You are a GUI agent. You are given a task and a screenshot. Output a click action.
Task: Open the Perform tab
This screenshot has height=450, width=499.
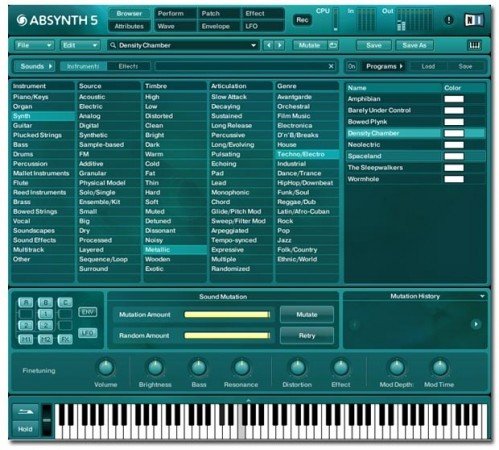(x=176, y=14)
